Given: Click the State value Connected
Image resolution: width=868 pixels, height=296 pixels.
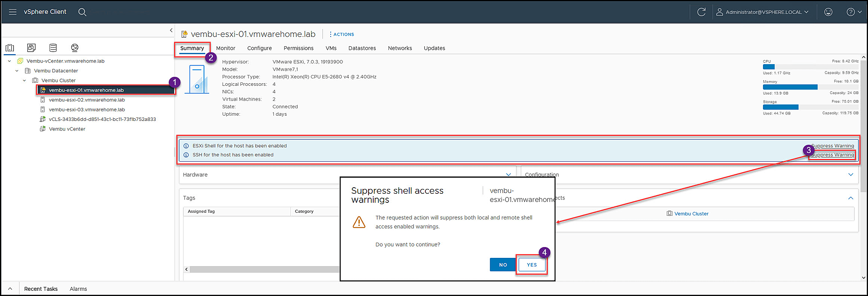Looking at the screenshot, I should [x=285, y=107].
